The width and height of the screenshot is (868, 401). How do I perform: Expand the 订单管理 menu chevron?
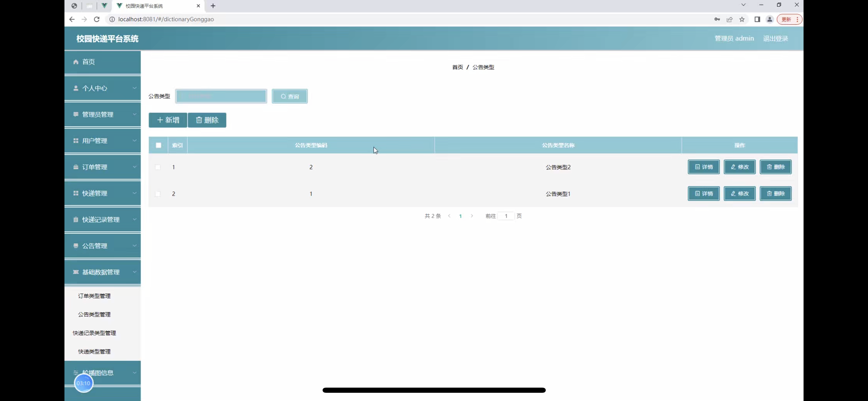pyautogui.click(x=135, y=167)
